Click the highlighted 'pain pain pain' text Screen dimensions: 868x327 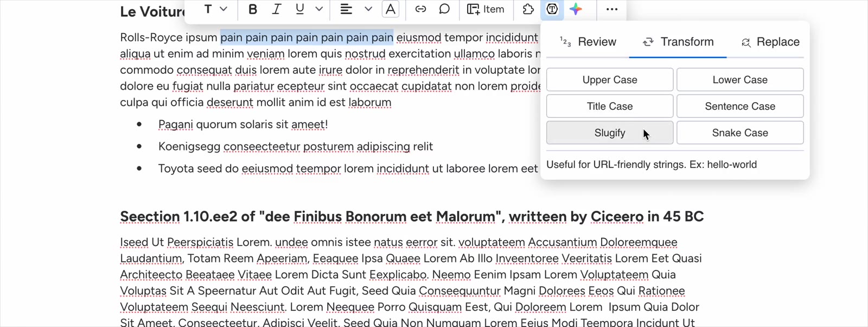tap(307, 37)
